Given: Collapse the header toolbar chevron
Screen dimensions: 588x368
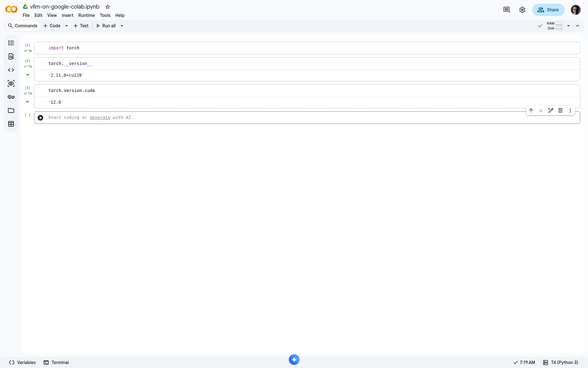Looking at the screenshot, I should [x=578, y=26].
